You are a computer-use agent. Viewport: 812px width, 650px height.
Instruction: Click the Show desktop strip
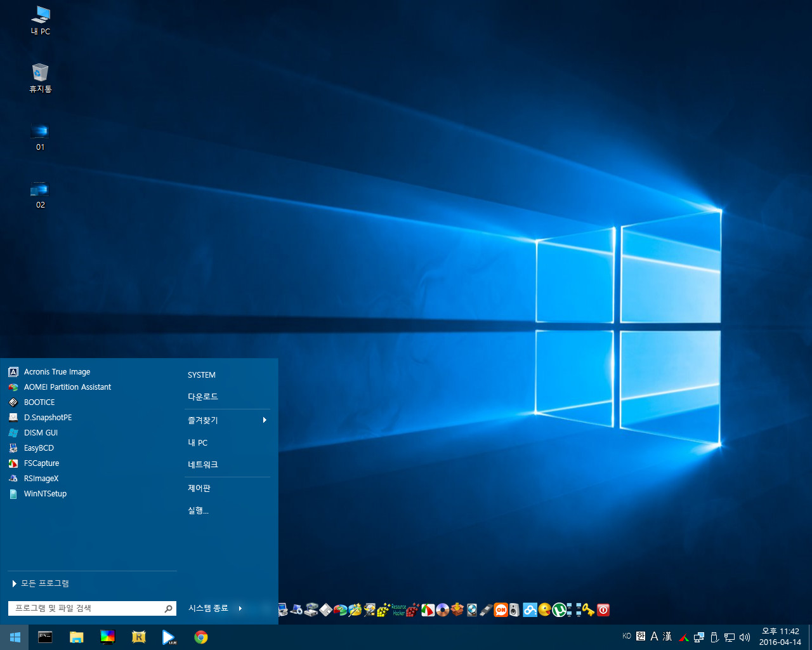(x=810, y=637)
